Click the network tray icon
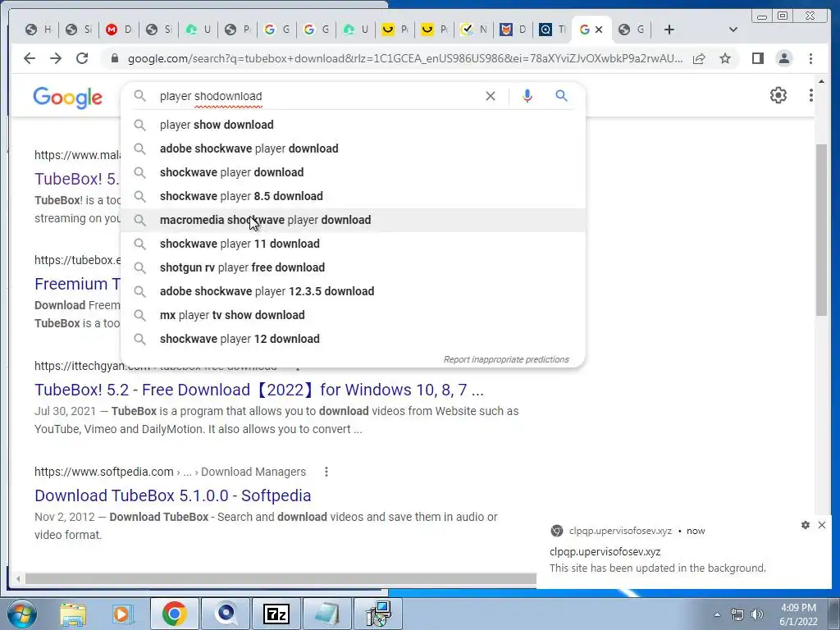This screenshot has height=630, width=840. (737, 614)
